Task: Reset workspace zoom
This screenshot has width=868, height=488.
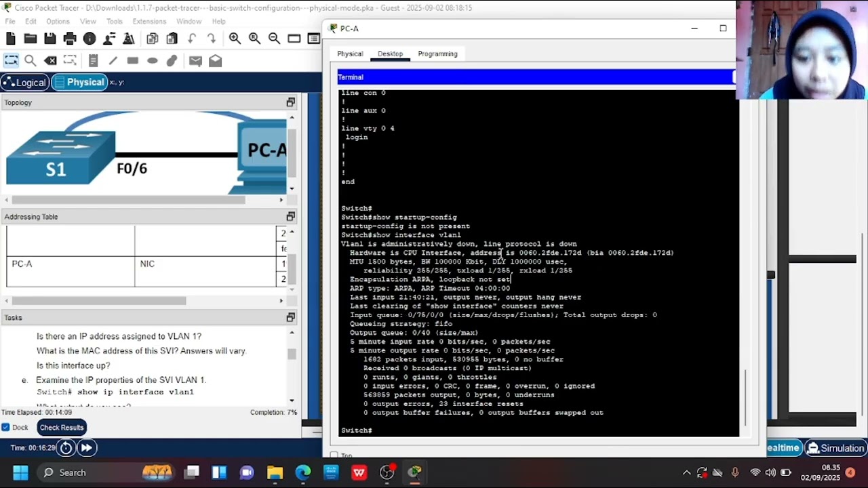Action: [254, 39]
